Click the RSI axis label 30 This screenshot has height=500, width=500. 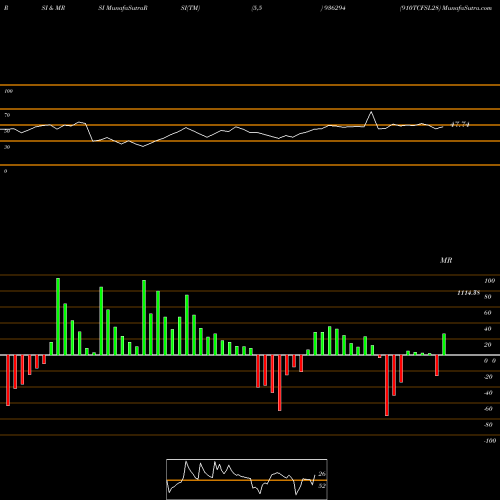(7, 147)
